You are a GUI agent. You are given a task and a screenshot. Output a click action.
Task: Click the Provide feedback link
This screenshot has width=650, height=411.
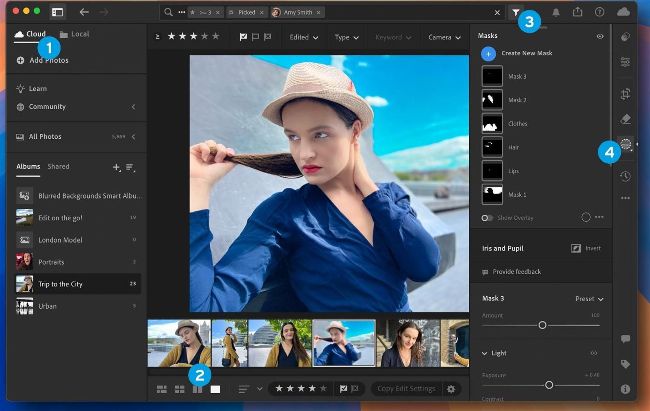pyautogui.click(x=518, y=272)
